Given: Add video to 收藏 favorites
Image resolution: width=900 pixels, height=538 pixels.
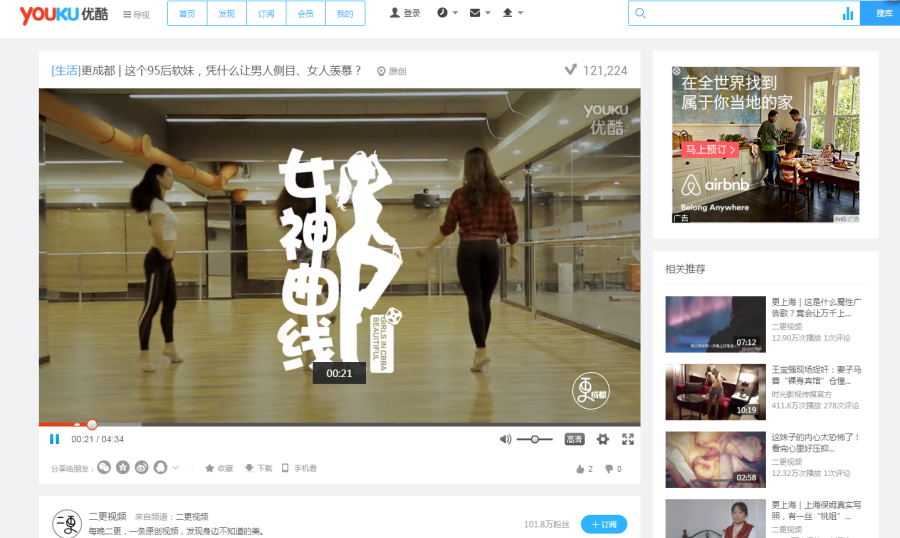Looking at the screenshot, I should 219,469.
